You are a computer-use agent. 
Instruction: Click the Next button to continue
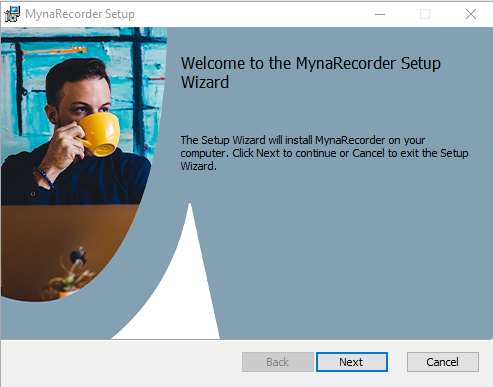click(x=352, y=362)
